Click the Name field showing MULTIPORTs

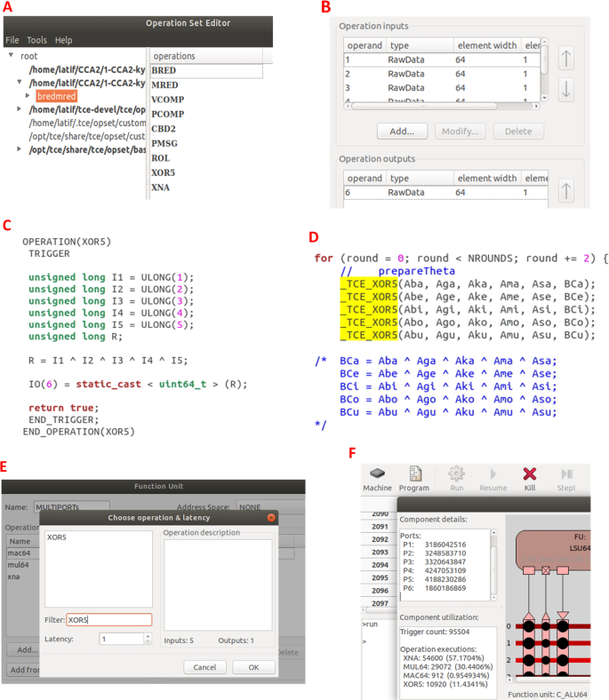pyautogui.click(x=72, y=507)
